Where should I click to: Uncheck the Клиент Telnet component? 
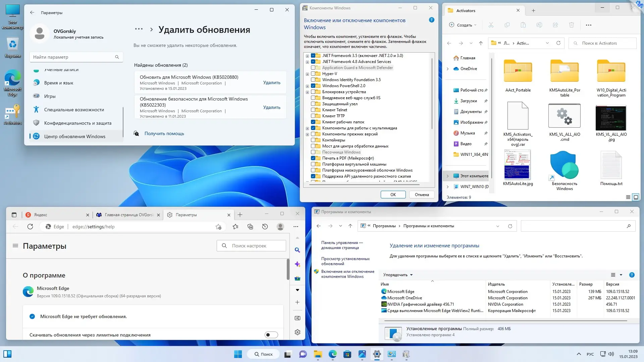coord(314,110)
